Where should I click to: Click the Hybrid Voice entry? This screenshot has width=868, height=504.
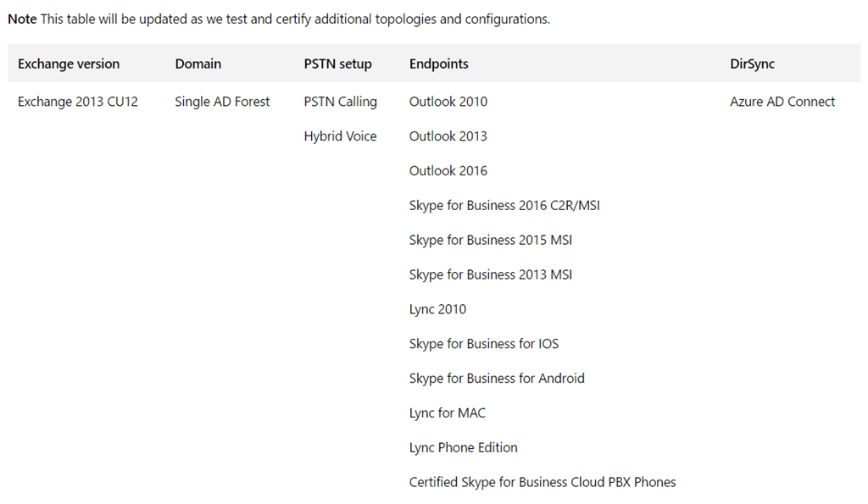[340, 136]
